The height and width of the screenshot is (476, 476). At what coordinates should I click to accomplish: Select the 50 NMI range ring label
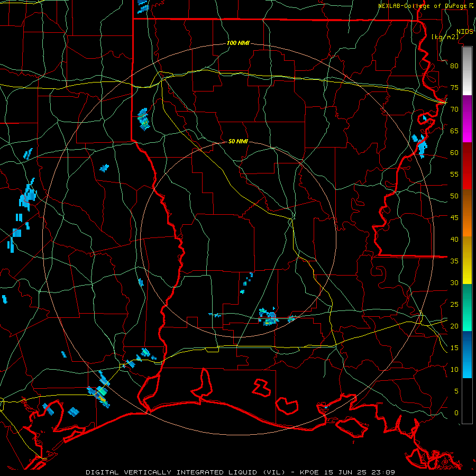click(x=238, y=141)
